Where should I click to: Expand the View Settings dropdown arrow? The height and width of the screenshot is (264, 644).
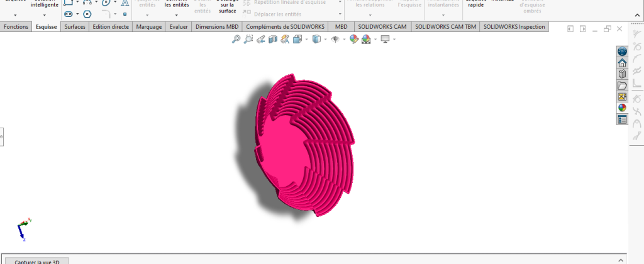394,40
